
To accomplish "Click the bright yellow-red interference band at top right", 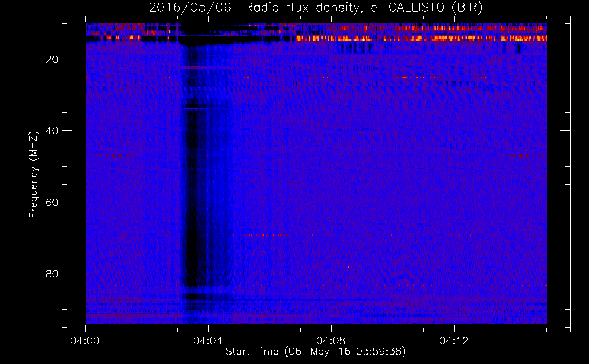I will tap(421, 38).
